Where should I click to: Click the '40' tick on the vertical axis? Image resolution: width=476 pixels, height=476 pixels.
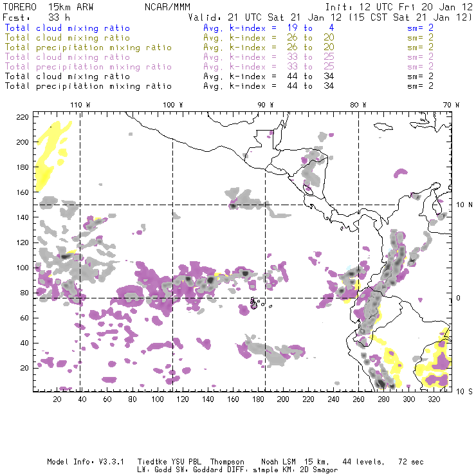24,343
